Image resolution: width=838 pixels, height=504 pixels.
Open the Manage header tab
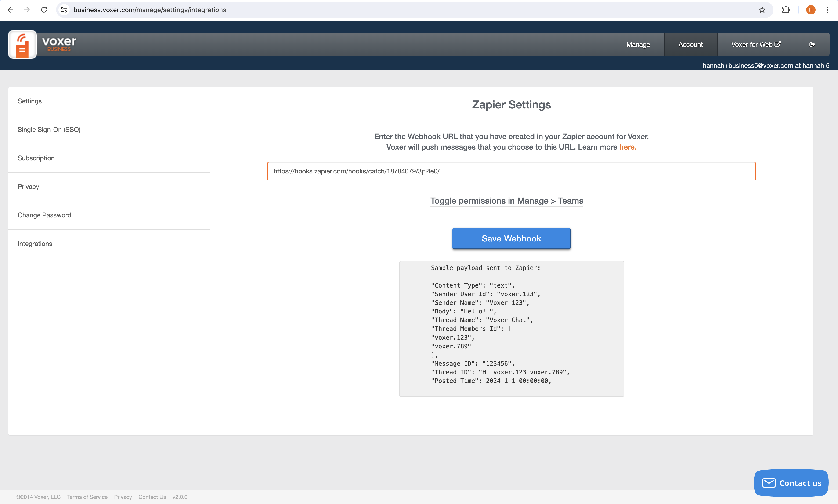(x=638, y=44)
